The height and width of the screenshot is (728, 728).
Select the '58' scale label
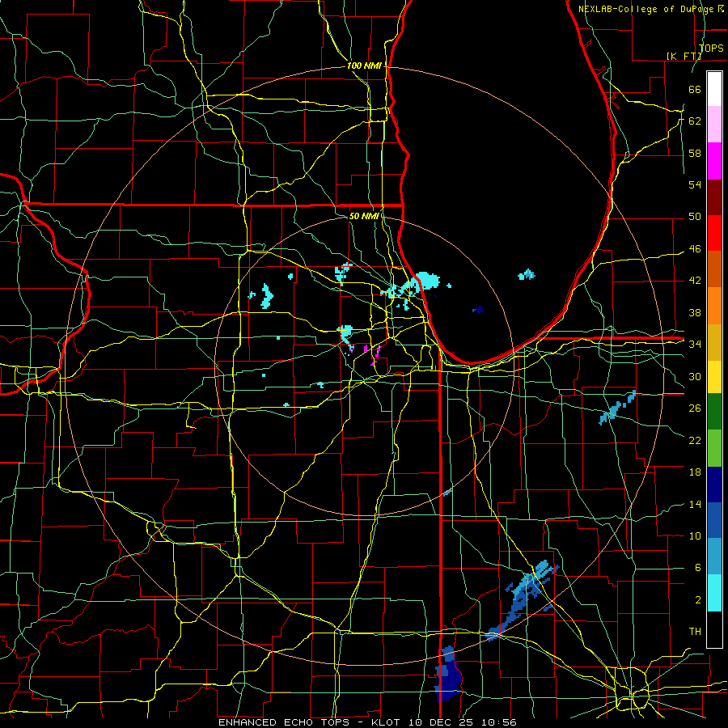pos(695,153)
